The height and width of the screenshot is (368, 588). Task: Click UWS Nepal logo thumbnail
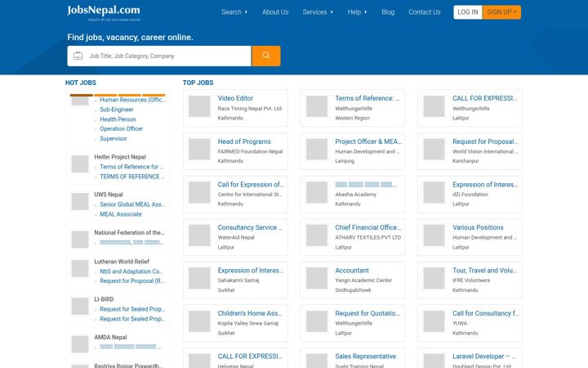[x=80, y=202]
